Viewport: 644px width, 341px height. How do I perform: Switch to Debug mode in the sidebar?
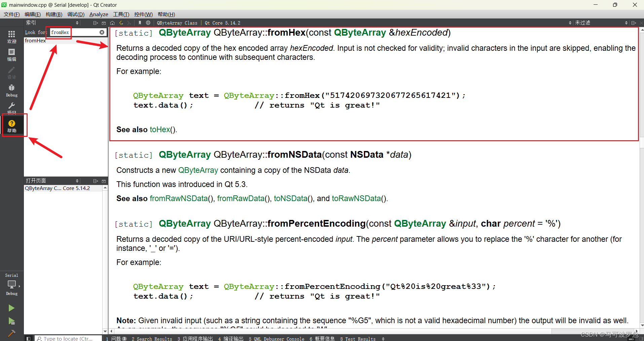pyautogui.click(x=12, y=90)
